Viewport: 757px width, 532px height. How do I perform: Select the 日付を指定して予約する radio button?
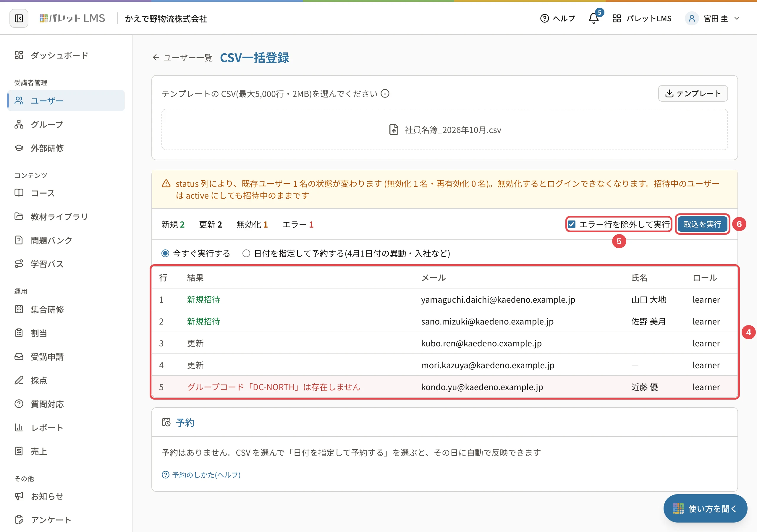[x=246, y=253]
